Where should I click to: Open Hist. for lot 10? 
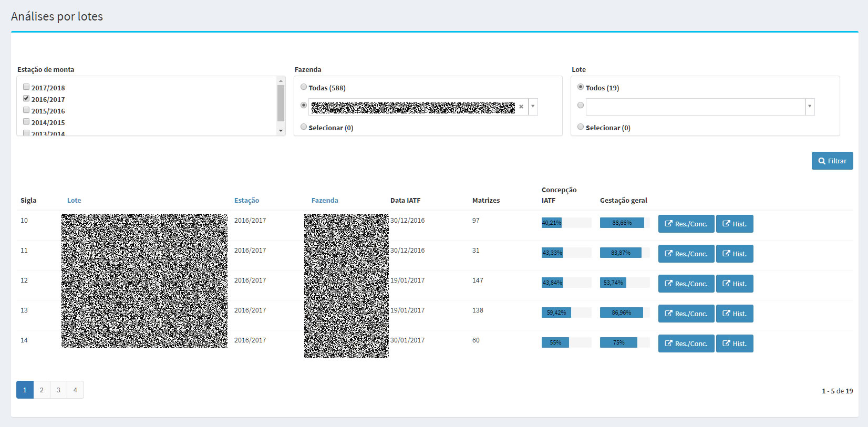click(x=735, y=224)
